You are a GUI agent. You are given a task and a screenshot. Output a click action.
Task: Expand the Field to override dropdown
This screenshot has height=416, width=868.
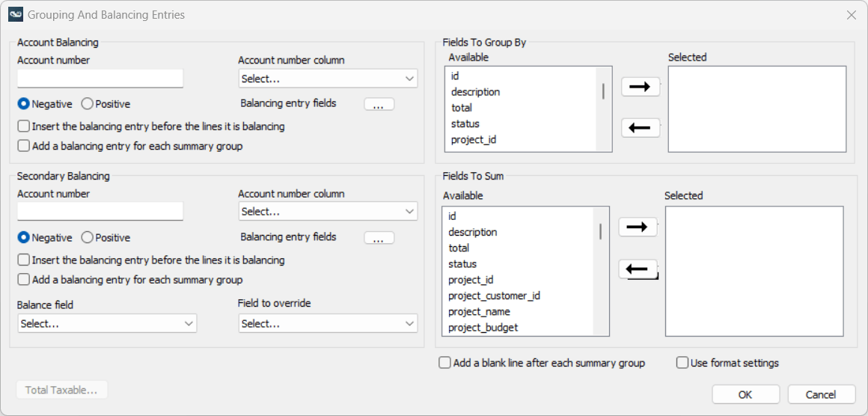(328, 323)
